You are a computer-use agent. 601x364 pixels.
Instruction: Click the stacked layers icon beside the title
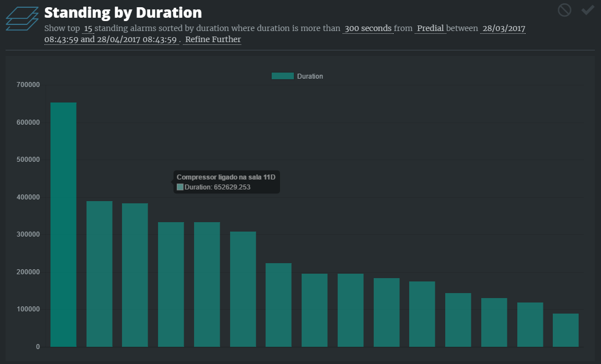click(x=22, y=19)
